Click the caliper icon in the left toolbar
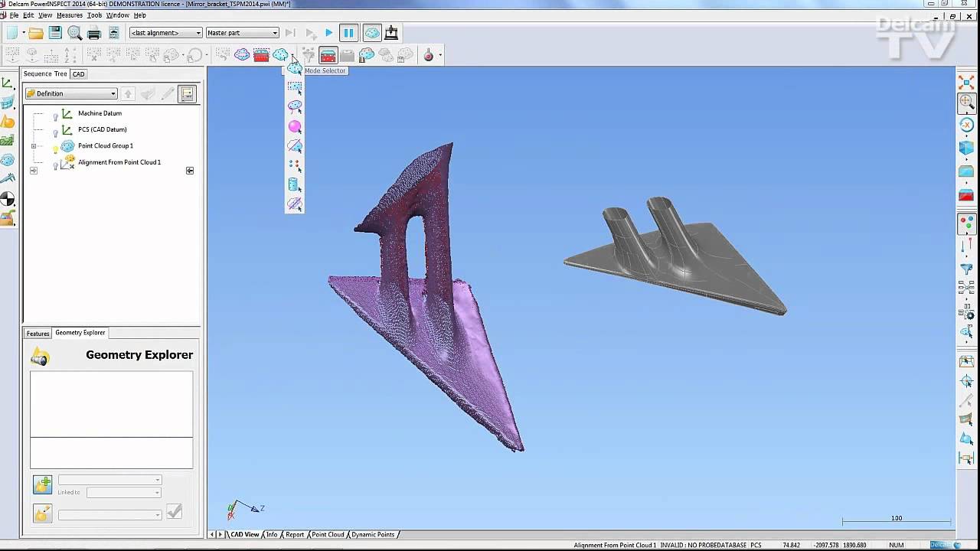This screenshot has height=551, width=980. coord(8,179)
